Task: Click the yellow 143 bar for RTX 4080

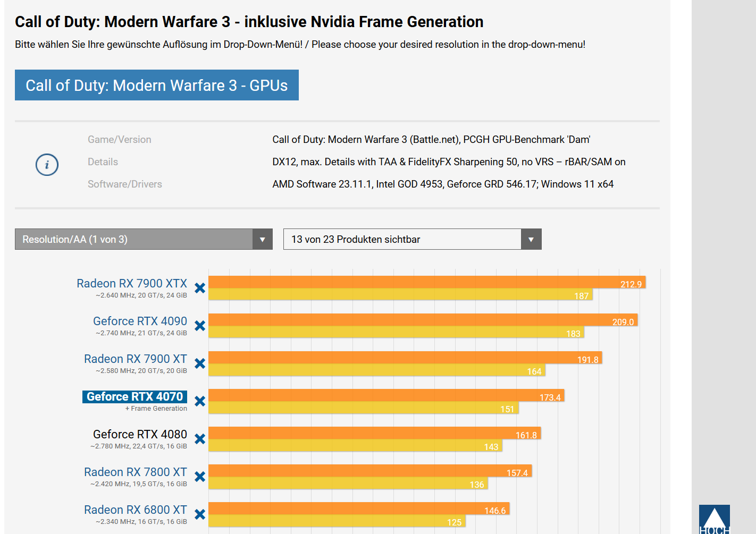Action: (x=355, y=445)
